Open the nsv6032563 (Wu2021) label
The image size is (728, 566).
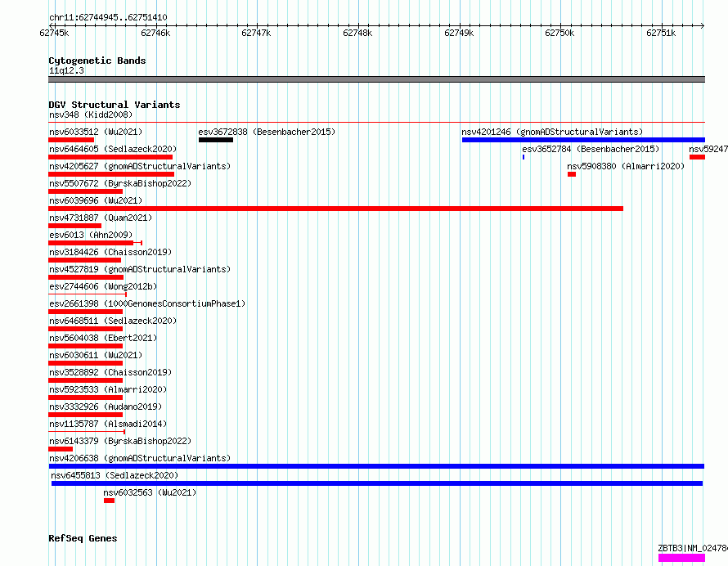coord(150,492)
